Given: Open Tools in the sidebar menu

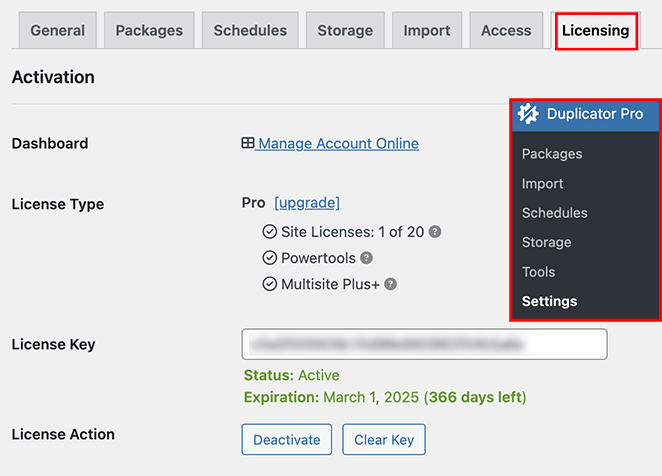Looking at the screenshot, I should [538, 272].
